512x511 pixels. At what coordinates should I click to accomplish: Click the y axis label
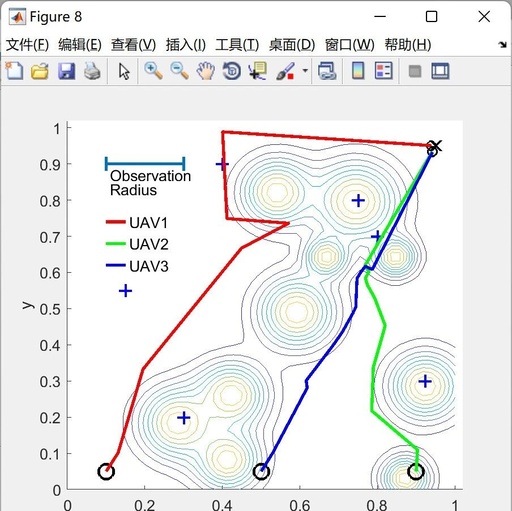(x=28, y=305)
